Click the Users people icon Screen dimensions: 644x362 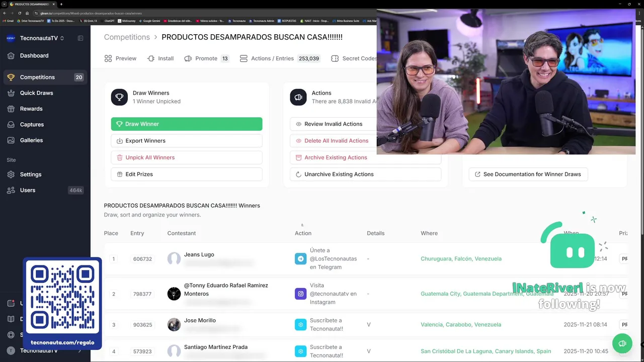(x=11, y=190)
